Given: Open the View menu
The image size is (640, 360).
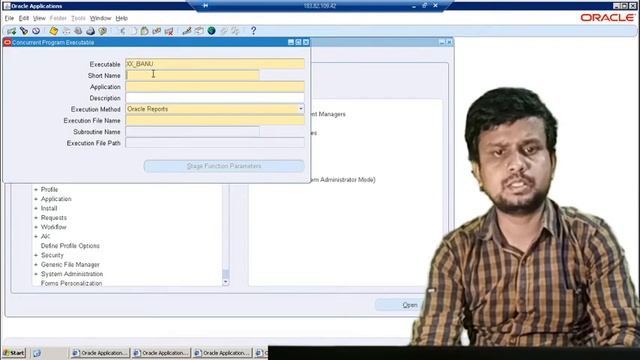Looking at the screenshot, I should click(39, 18).
